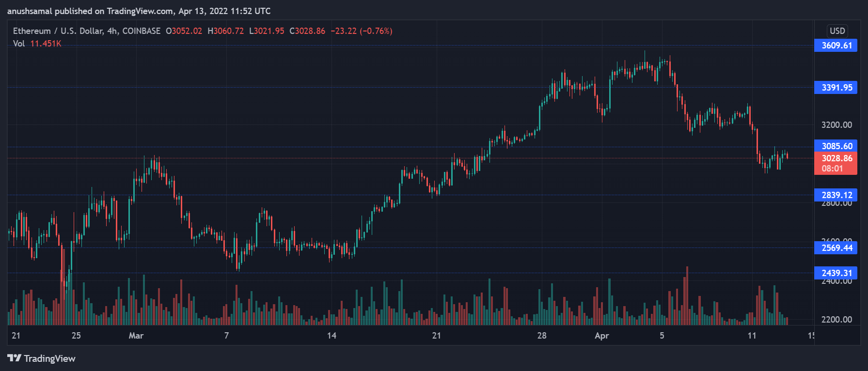Select the 28 date marker on the time axis

[x=542, y=336]
